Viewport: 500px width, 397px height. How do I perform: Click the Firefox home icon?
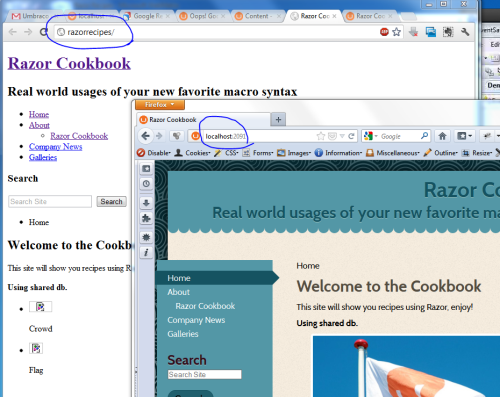[442, 136]
